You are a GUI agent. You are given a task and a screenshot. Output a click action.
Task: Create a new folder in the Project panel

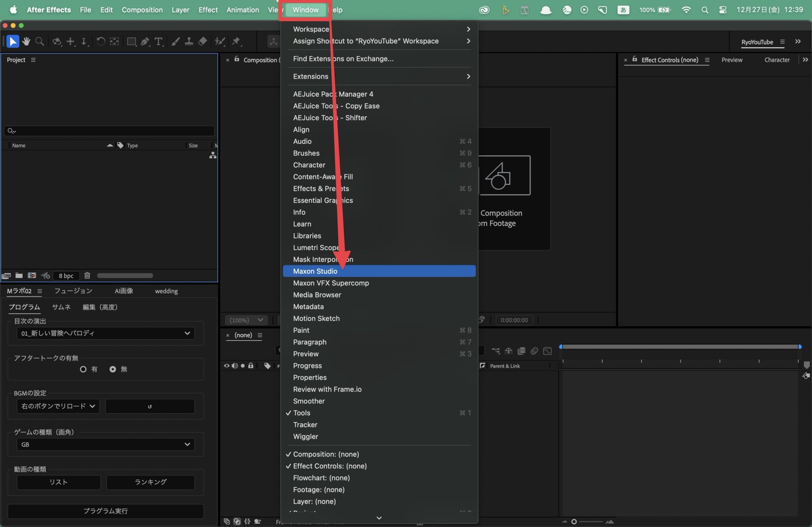coord(19,275)
